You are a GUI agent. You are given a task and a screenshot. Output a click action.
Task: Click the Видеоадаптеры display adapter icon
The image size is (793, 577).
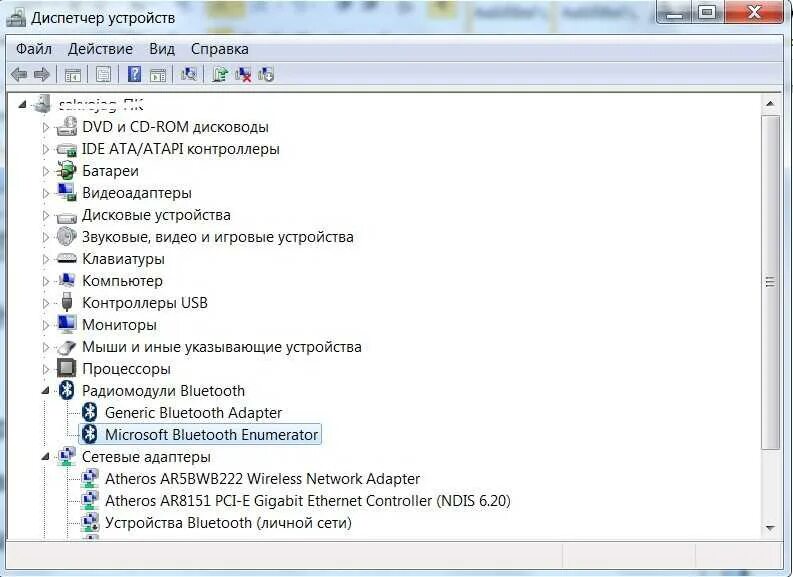point(66,192)
